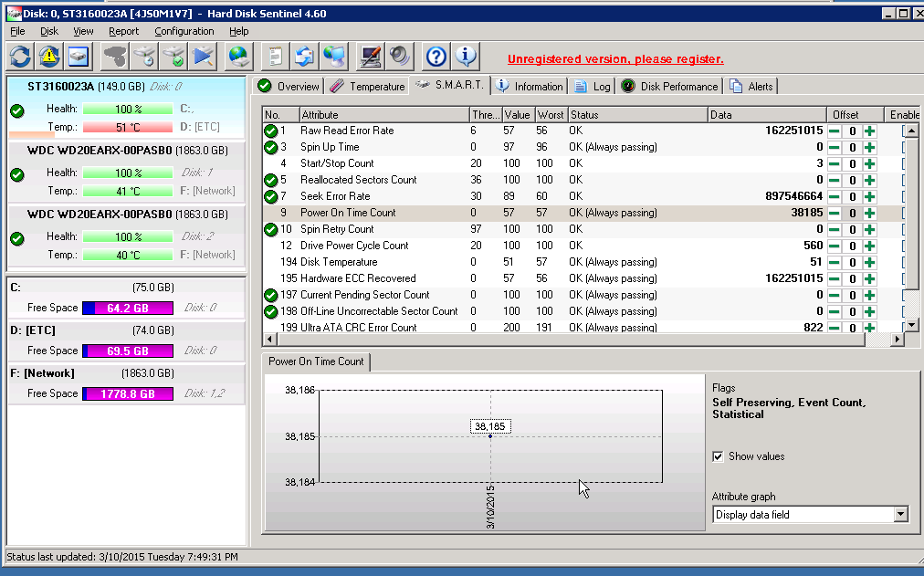Open the Help menu

click(x=238, y=31)
